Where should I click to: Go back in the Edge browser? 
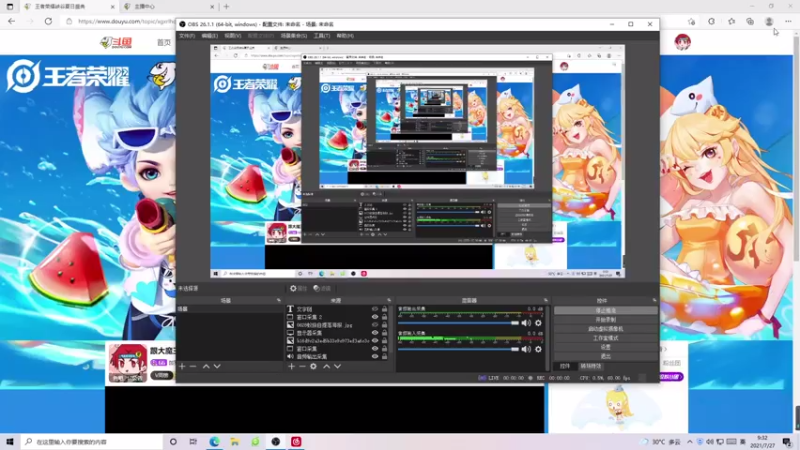[11, 21]
